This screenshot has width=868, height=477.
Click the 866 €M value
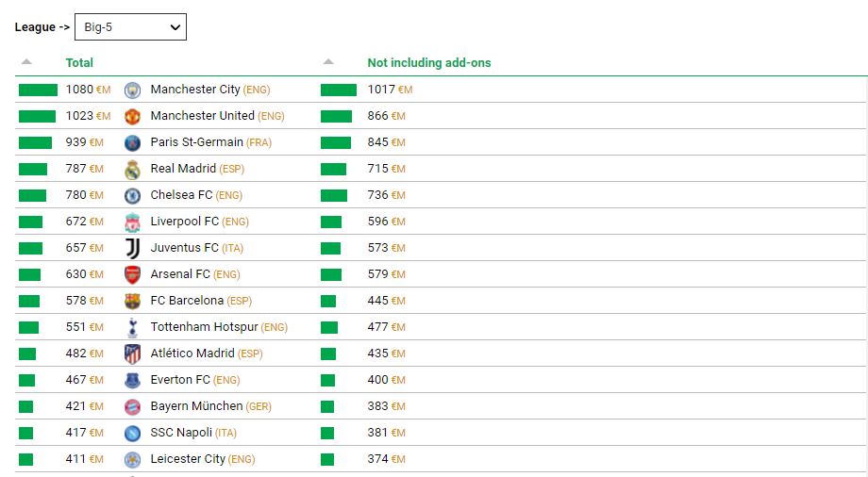387,116
